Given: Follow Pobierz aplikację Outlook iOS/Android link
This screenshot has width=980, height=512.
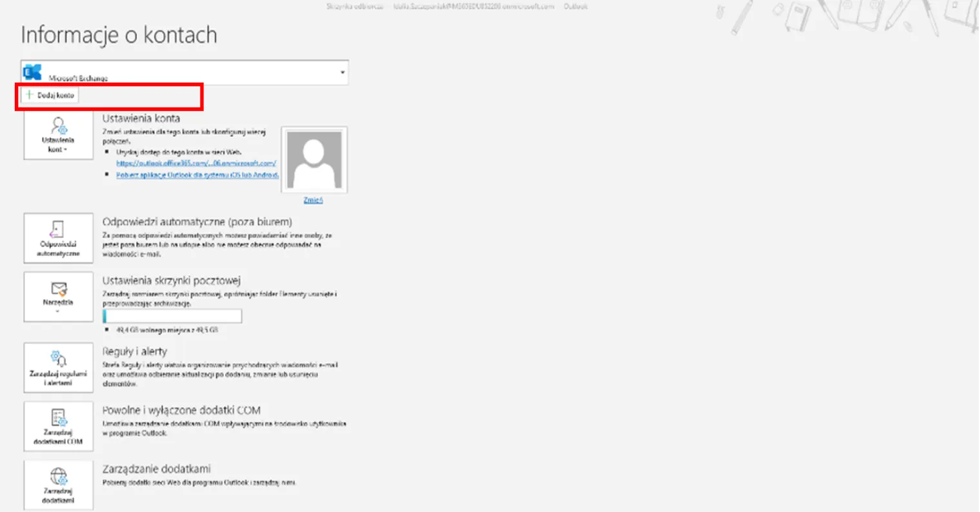Looking at the screenshot, I should (x=197, y=175).
